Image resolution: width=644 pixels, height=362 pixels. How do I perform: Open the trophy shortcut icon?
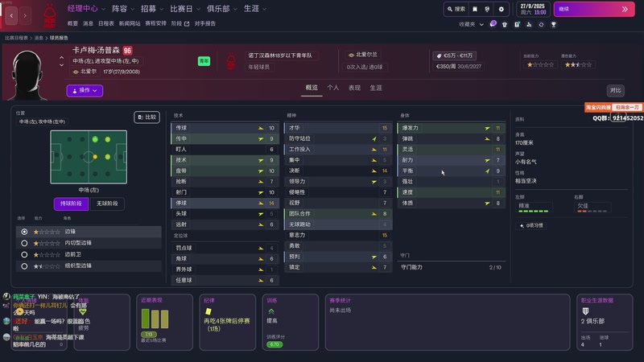554,25
